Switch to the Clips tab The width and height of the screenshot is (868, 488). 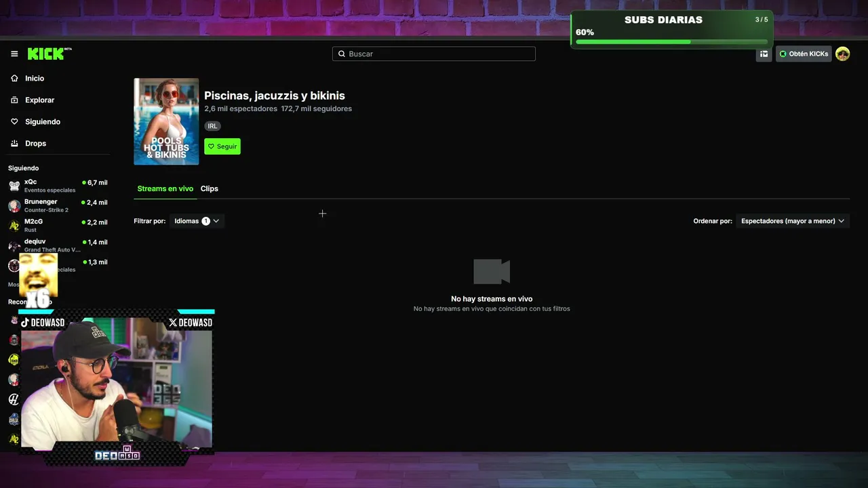point(209,188)
